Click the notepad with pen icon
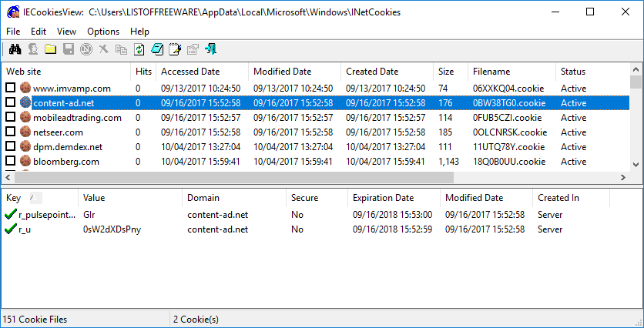 tap(175, 50)
